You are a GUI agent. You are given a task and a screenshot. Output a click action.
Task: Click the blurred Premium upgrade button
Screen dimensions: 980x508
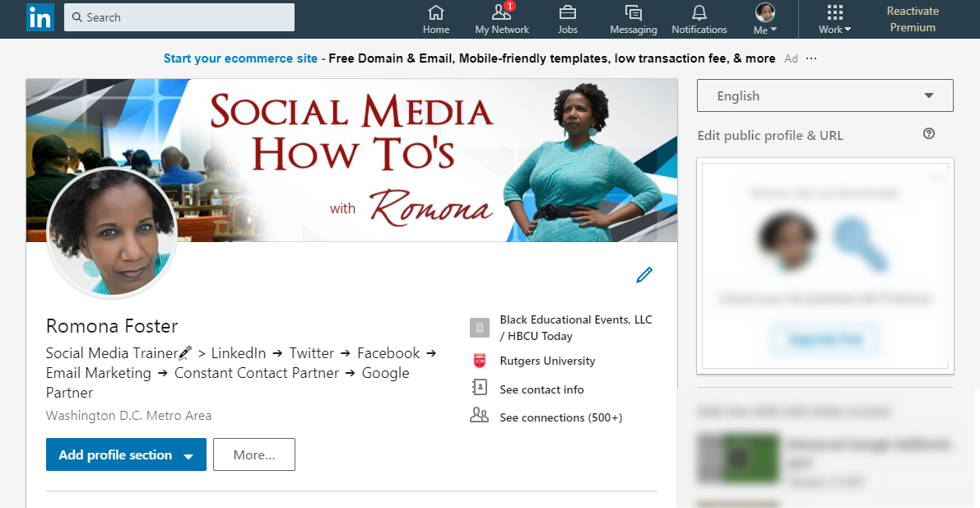[x=825, y=340]
